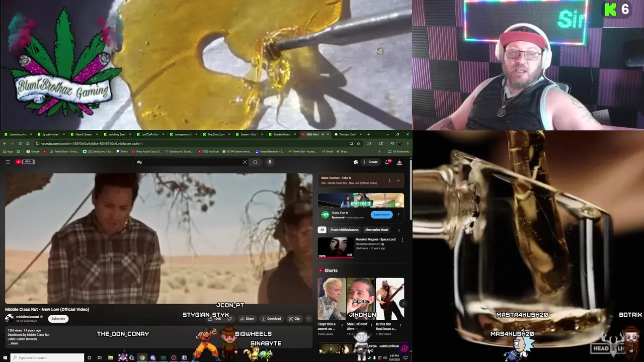Open the YouTube account avatar menu

coord(399,162)
